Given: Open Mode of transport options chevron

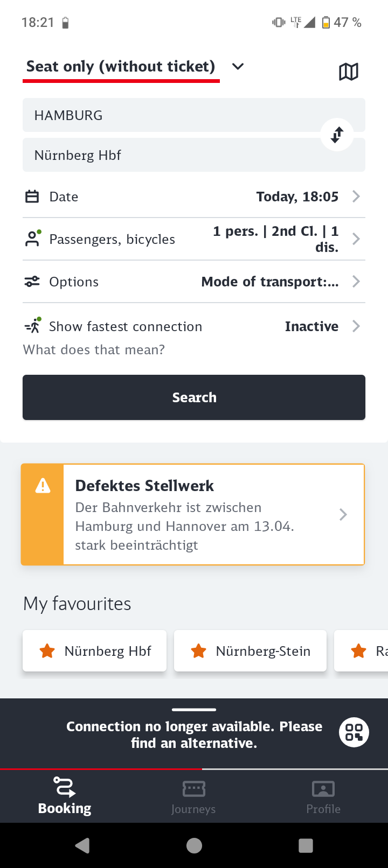Looking at the screenshot, I should click(x=356, y=282).
